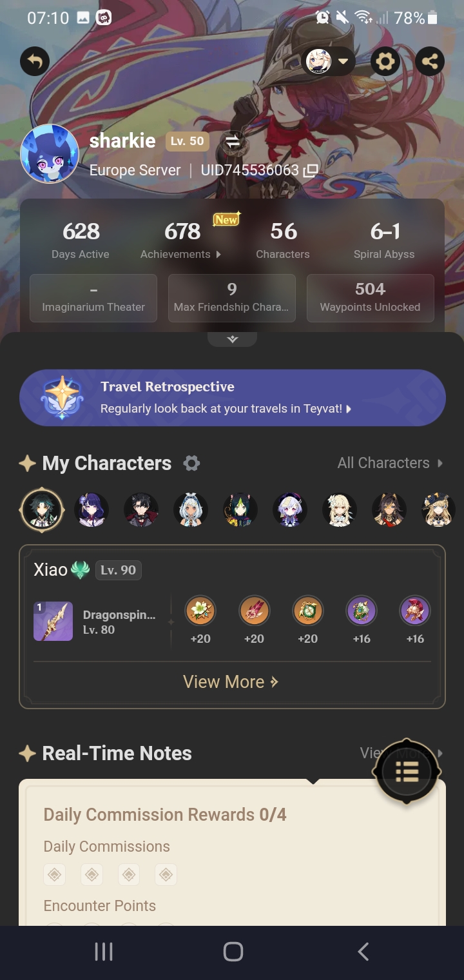This screenshot has width=464, height=980.
Task: Open My Characters gear settings
Action: (x=191, y=463)
